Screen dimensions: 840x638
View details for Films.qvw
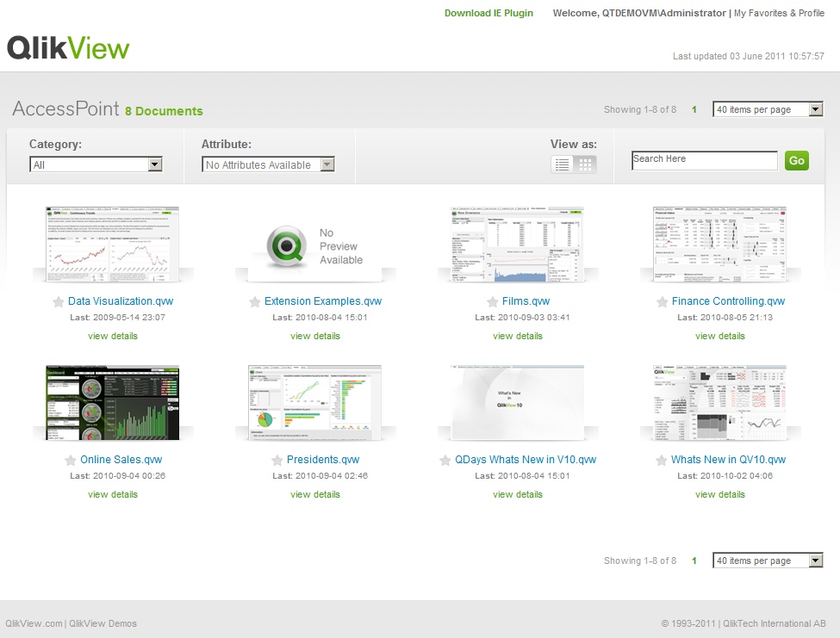pyautogui.click(x=518, y=336)
